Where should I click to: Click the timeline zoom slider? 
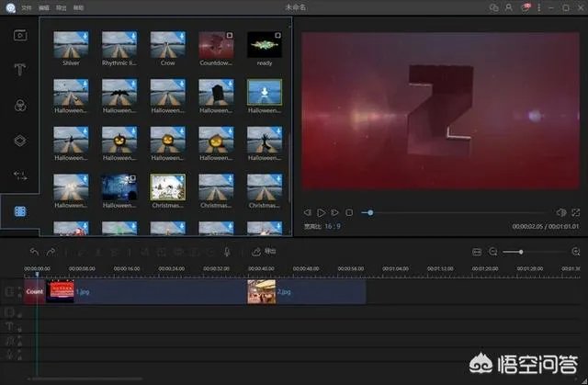[520, 251]
